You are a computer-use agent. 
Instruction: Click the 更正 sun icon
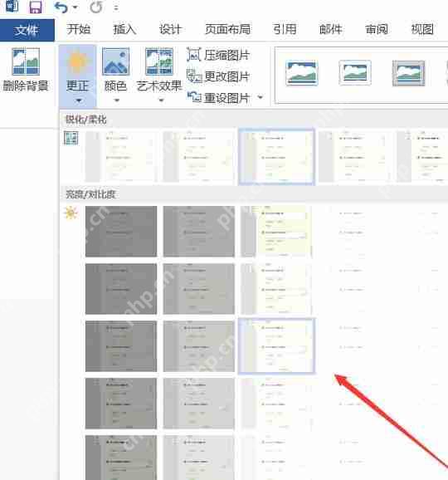pos(78,61)
